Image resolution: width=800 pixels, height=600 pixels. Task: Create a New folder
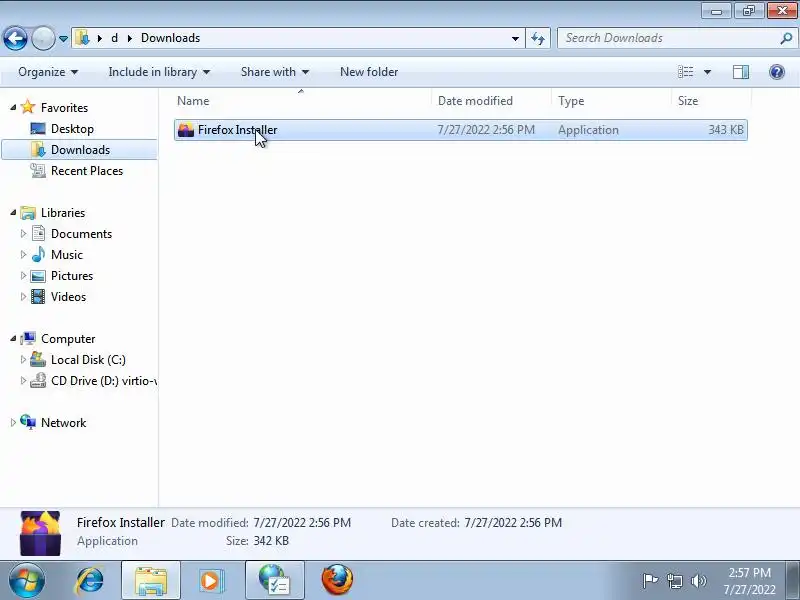click(x=369, y=72)
